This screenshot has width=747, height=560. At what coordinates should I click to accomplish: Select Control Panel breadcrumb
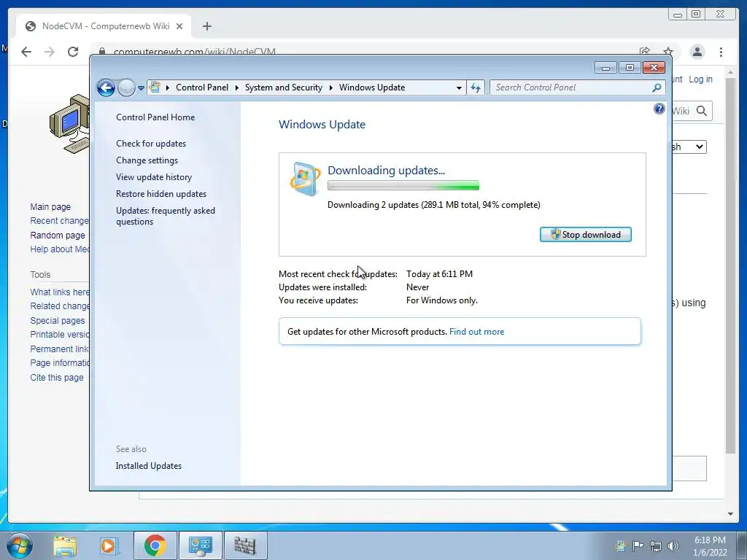click(202, 87)
